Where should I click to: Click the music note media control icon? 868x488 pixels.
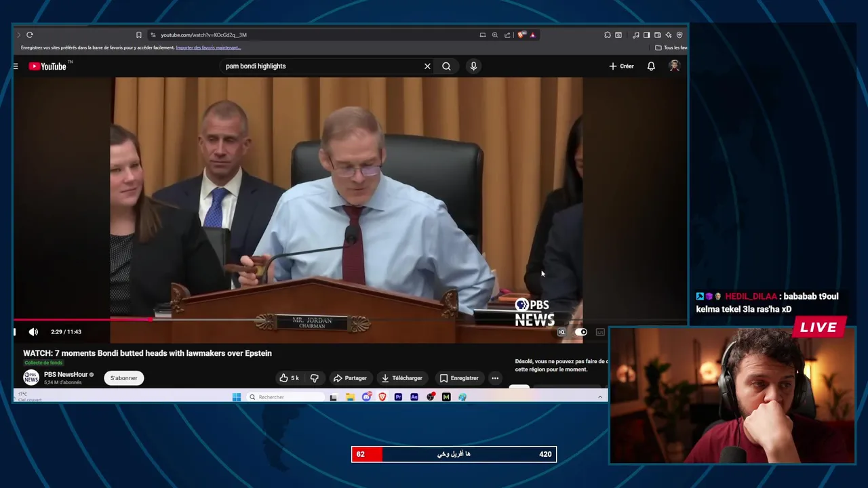click(x=635, y=35)
